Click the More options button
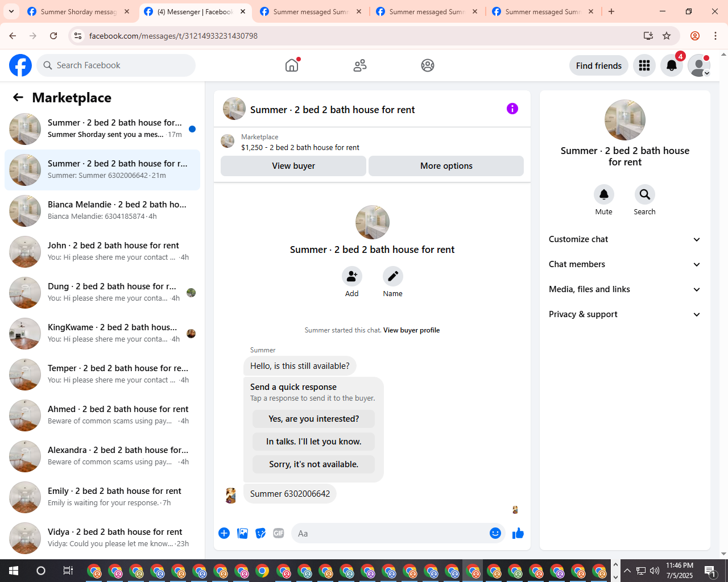This screenshot has height=582, width=728. (446, 166)
